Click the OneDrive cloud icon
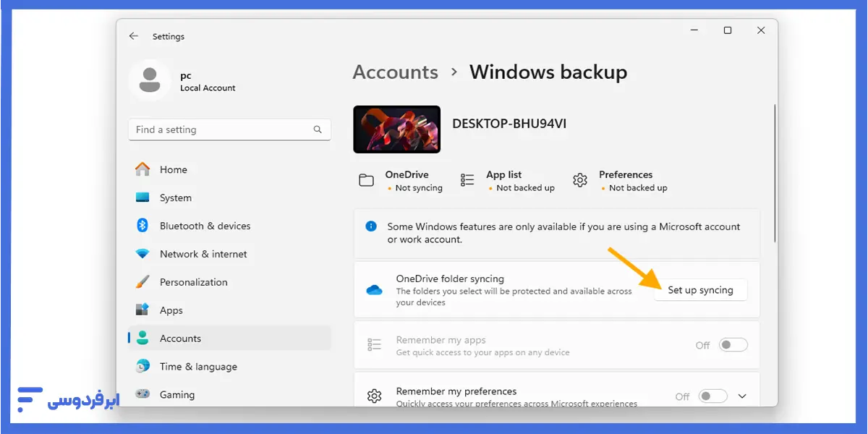The width and height of the screenshot is (868, 434). [x=374, y=290]
